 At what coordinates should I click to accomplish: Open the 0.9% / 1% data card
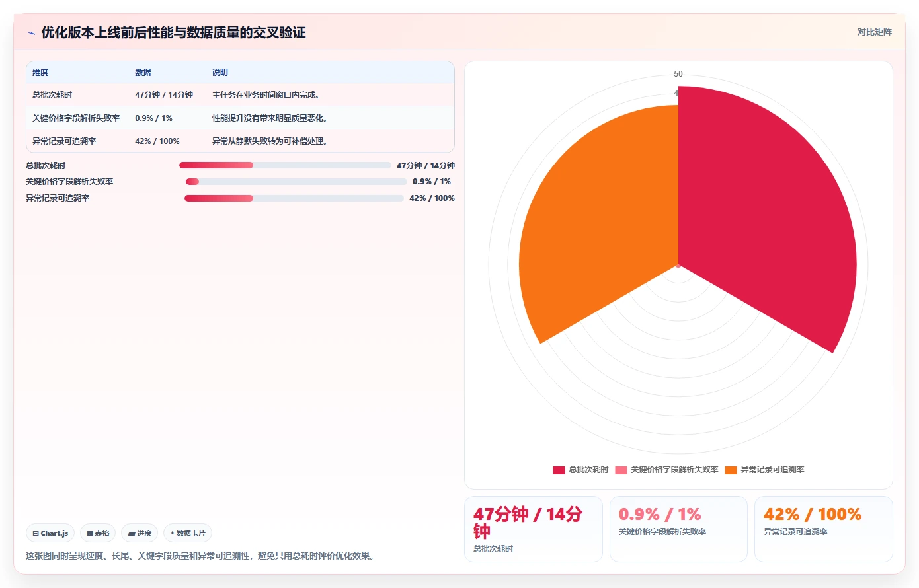click(x=678, y=529)
